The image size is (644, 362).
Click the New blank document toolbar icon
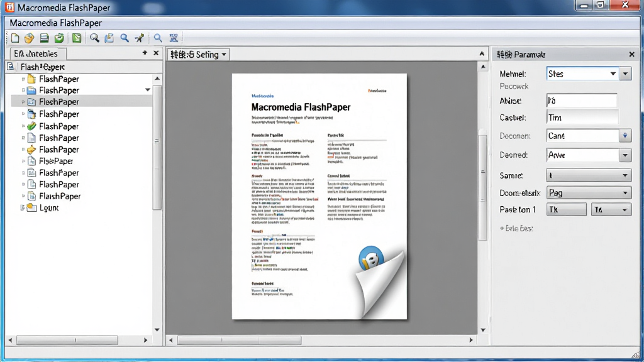tap(15, 38)
